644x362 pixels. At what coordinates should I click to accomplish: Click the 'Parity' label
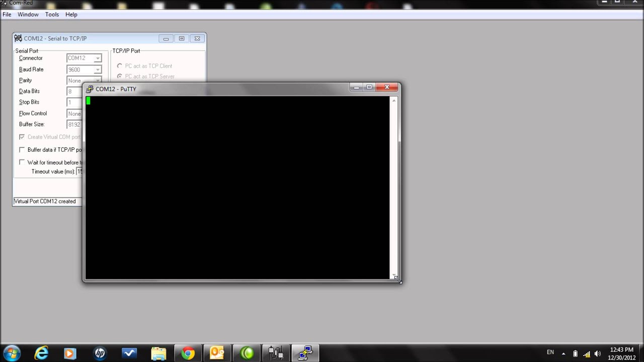pyautogui.click(x=25, y=80)
